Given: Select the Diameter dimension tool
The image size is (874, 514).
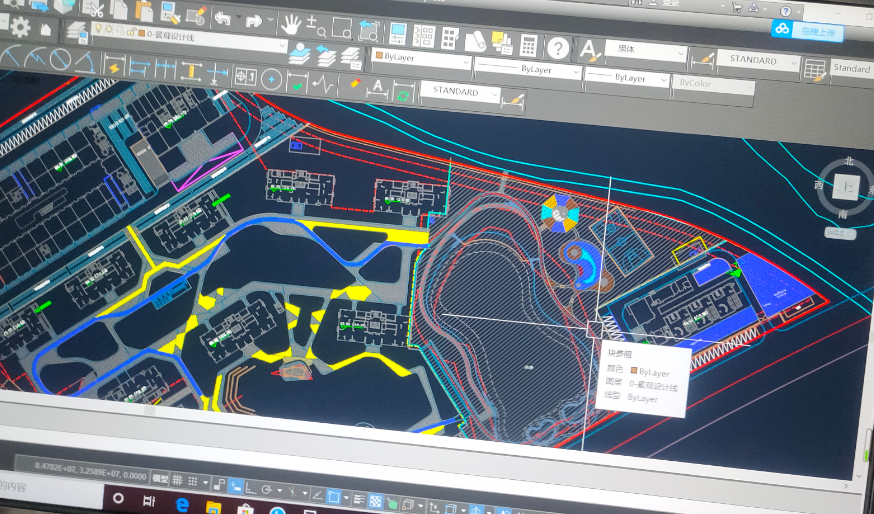Looking at the screenshot, I should click(x=60, y=59).
